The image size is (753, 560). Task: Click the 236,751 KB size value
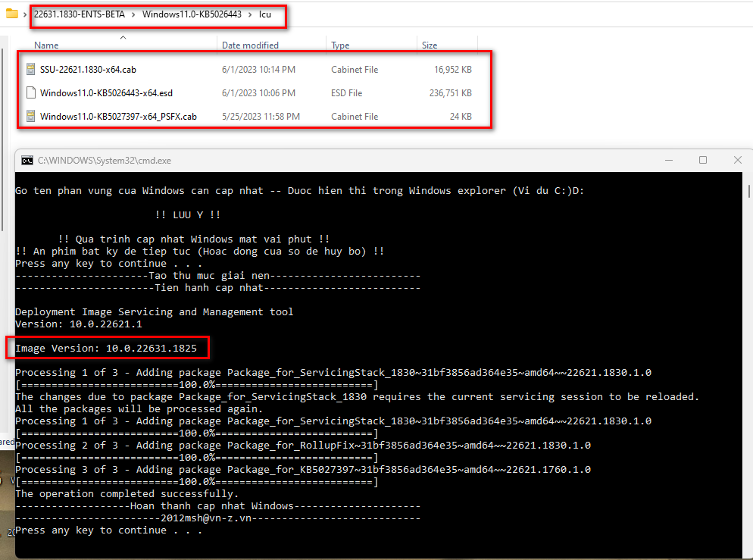pyautogui.click(x=451, y=92)
